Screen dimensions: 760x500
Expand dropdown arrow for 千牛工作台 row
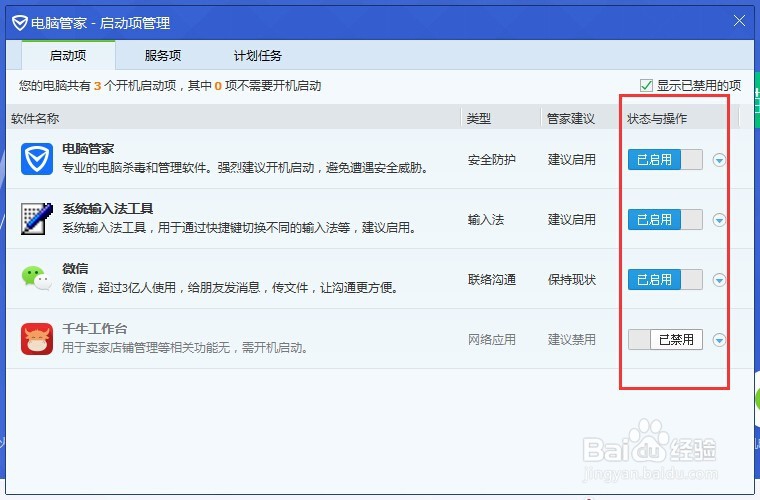click(x=719, y=340)
